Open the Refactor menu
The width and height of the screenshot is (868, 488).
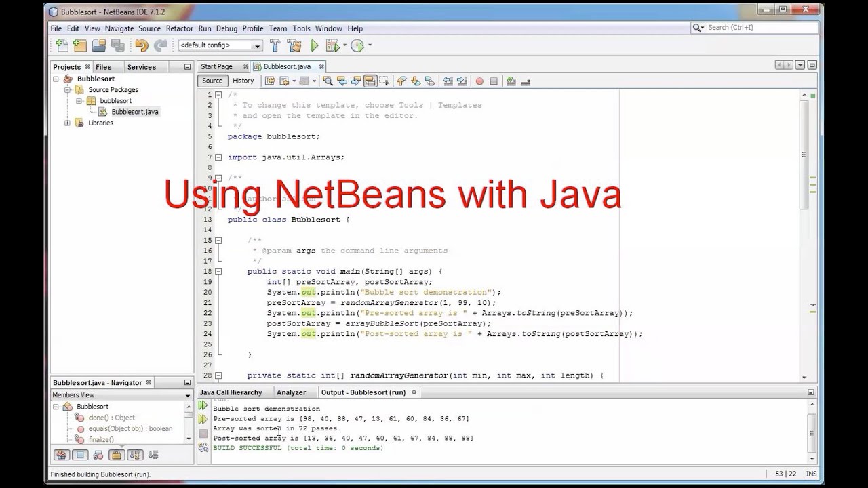click(180, 28)
